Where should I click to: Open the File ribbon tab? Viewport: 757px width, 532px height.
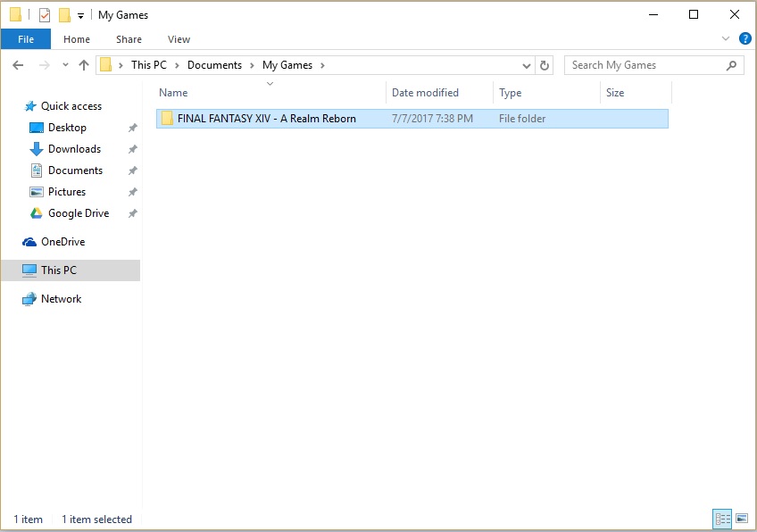(26, 39)
